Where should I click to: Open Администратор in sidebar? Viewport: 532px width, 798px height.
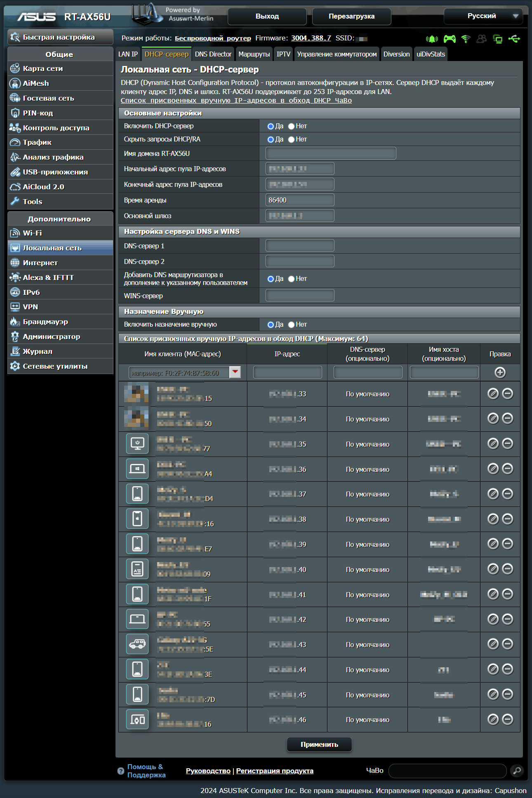pos(60,337)
